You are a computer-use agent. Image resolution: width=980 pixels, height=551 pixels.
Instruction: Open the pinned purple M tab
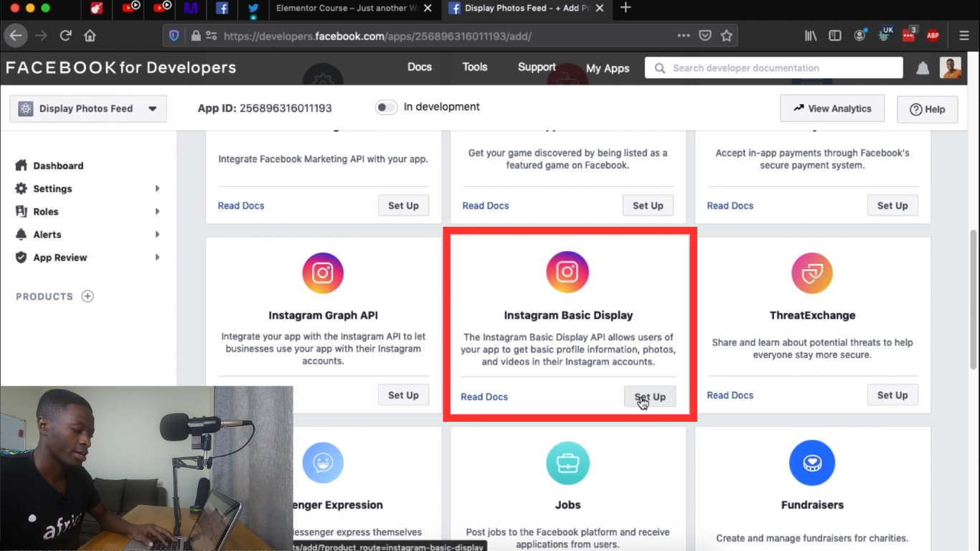[x=190, y=9]
